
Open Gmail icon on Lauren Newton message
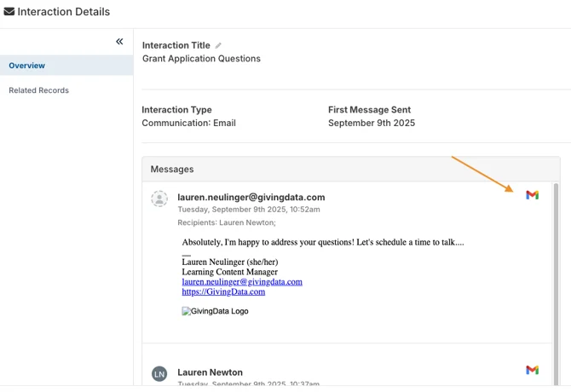[532, 370]
